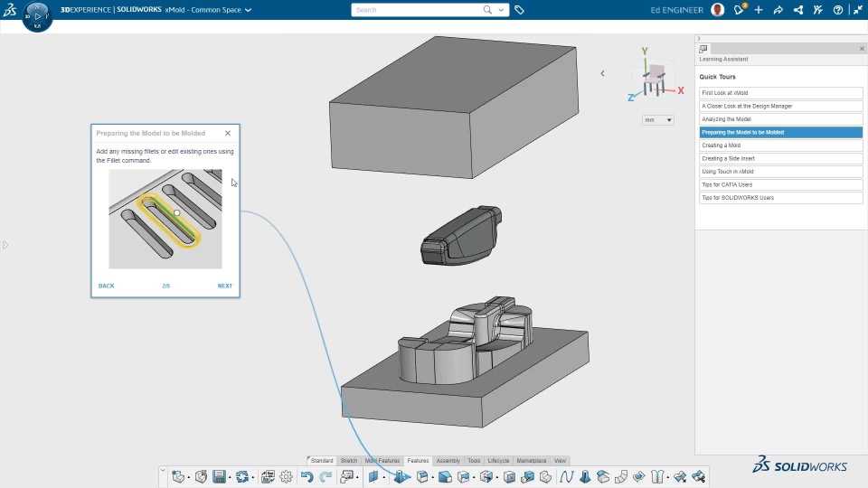868x488 pixels.
Task: Expand the toolbar collapse chevron at bottom left
Action: pos(163,470)
